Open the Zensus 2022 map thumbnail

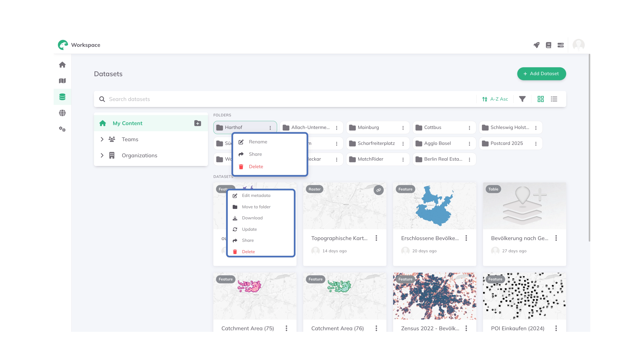click(x=435, y=296)
